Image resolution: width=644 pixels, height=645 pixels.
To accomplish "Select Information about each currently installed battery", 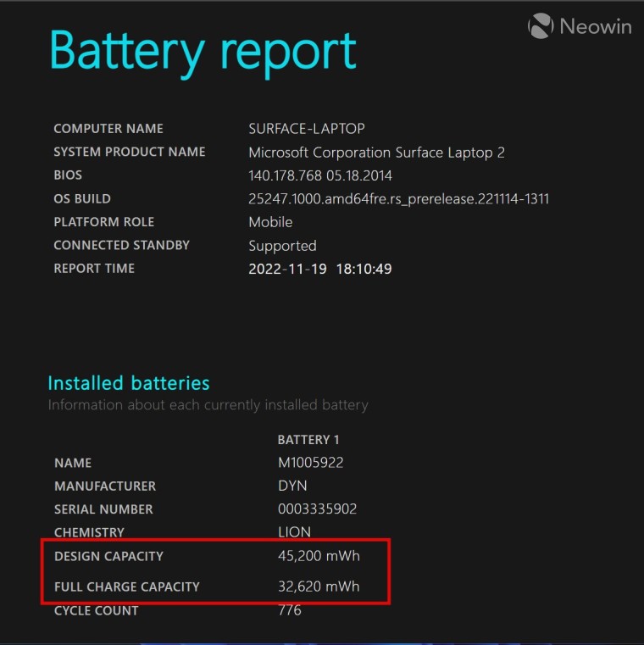I will point(208,405).
